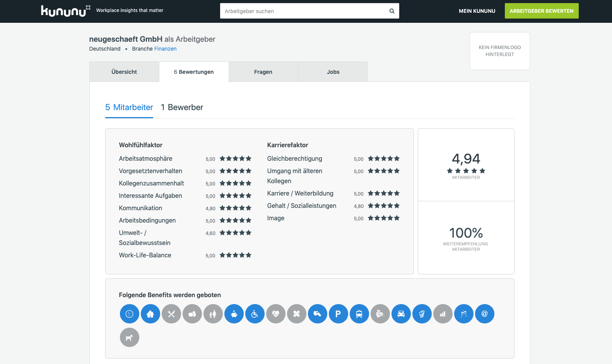Select the parking P benefit icon

(338, 314)
